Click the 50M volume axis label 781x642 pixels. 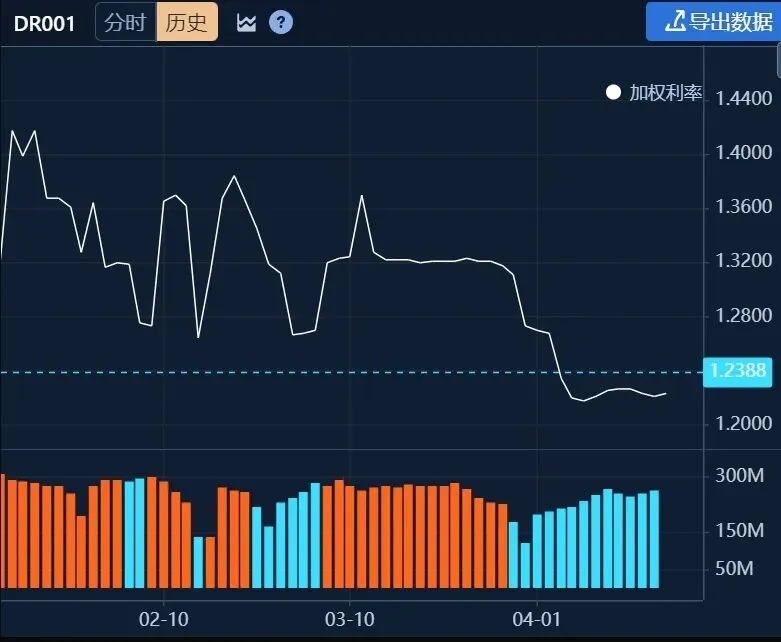click(x=734, y=568)
